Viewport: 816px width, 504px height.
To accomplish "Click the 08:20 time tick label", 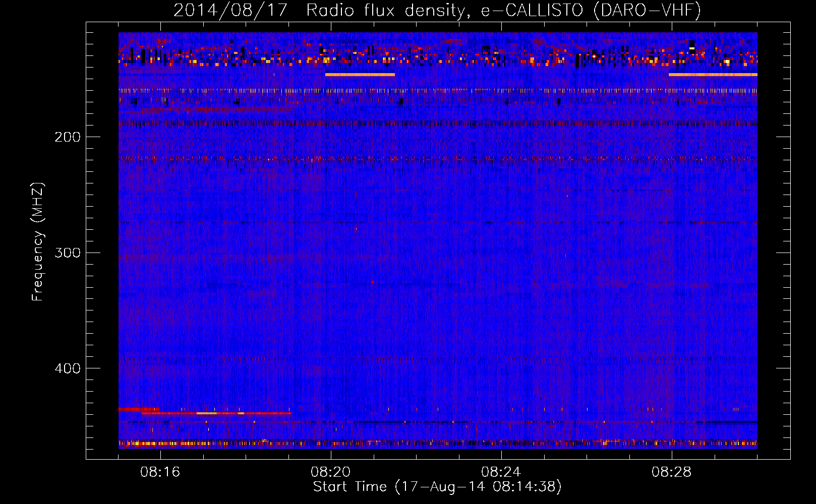I will point(331,472).
